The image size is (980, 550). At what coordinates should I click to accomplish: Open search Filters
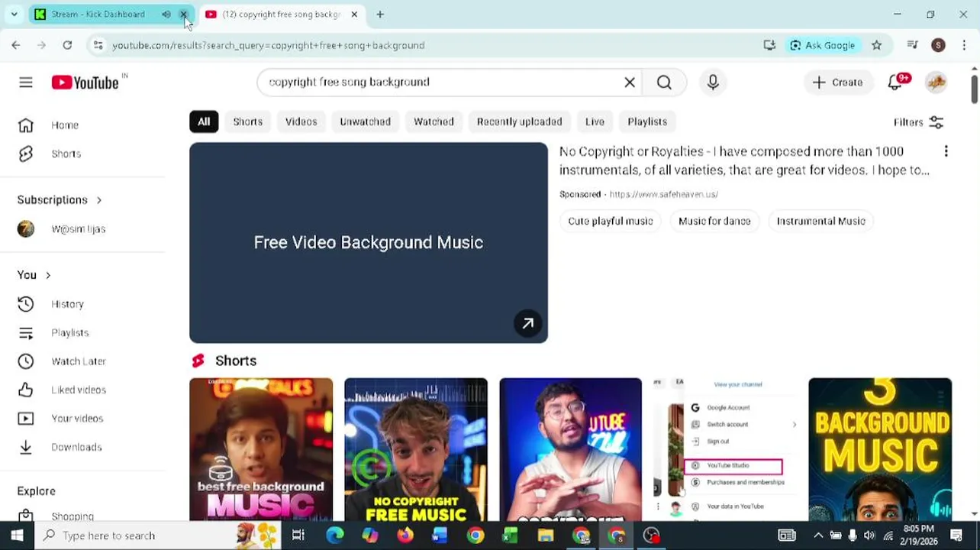point(918,122)
